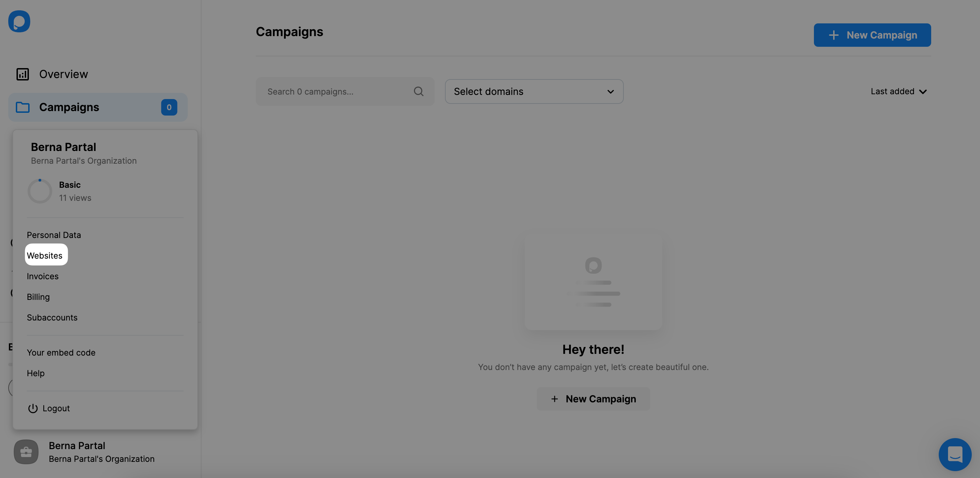Click the Invoices link in profile menu
The width and height of the screenshot is (980, 478).
point(43,275)
